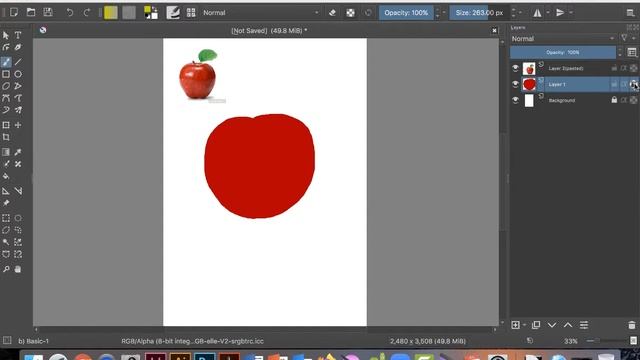Select the Ellipse tool

(x=18, y=74)
